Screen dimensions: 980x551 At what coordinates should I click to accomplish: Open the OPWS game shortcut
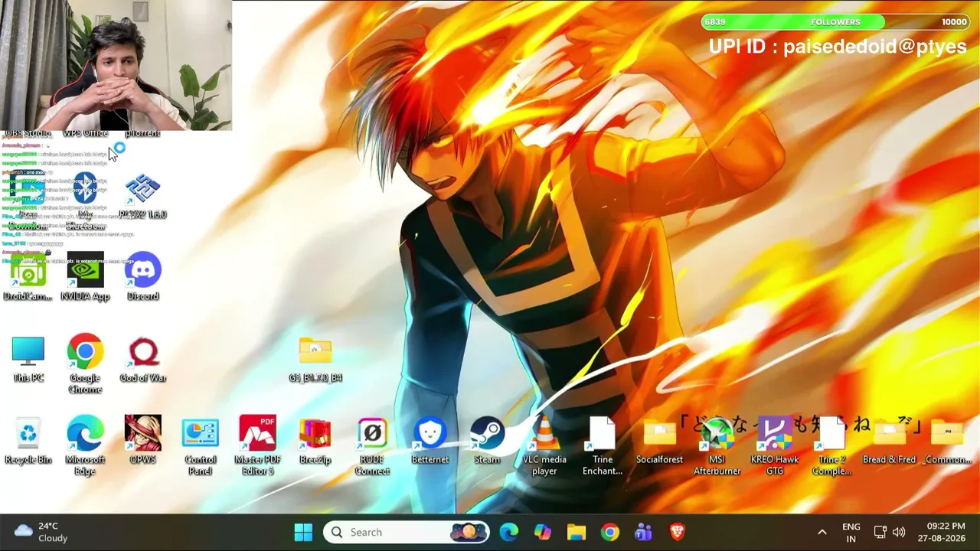[x=142, y=441]
